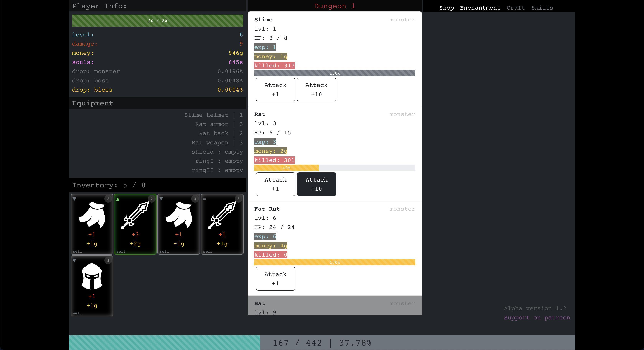Click the green-highlighted +3 sword item

[x=135, y=220]
